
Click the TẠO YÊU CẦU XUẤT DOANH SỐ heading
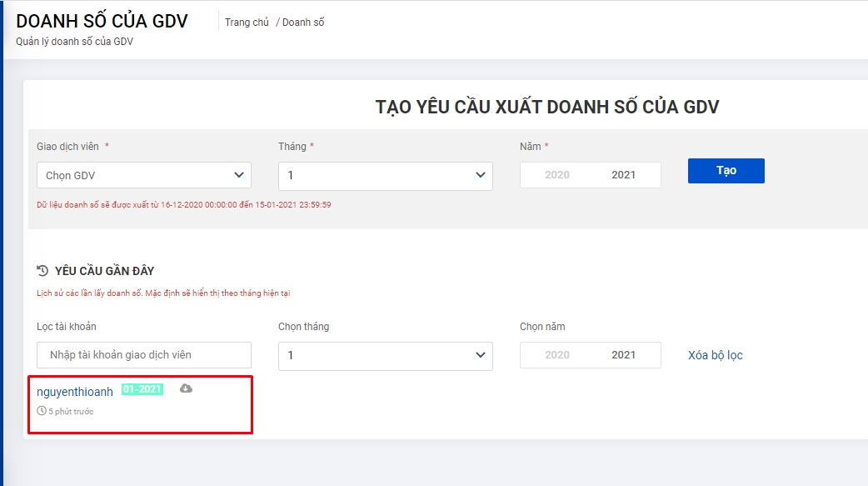tap(546, 107)
